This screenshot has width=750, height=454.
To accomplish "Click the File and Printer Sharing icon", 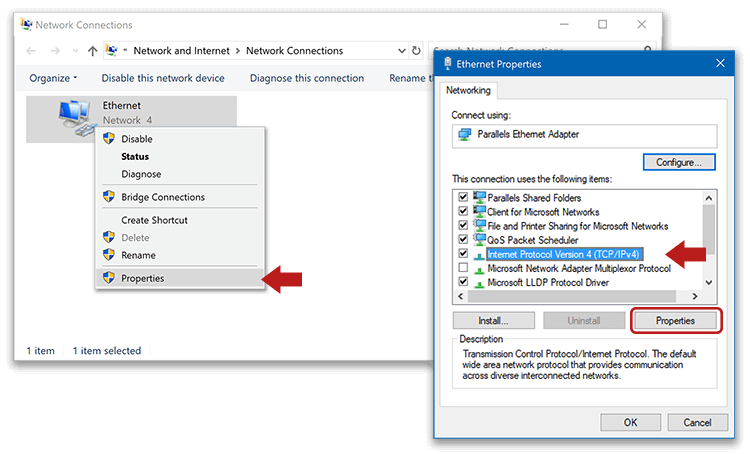I will coord(479,225).
